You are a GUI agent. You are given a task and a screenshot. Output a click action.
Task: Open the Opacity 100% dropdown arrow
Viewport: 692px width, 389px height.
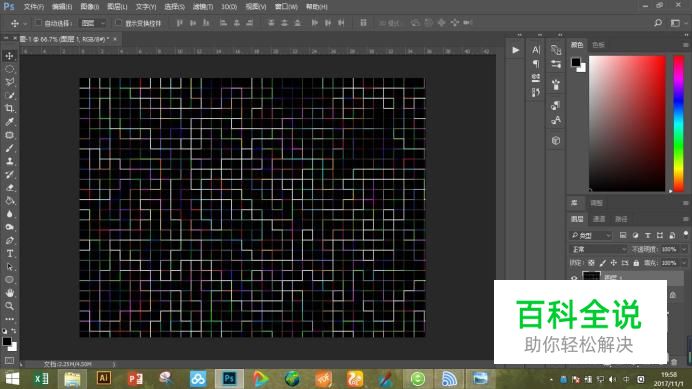coord(684,249)
